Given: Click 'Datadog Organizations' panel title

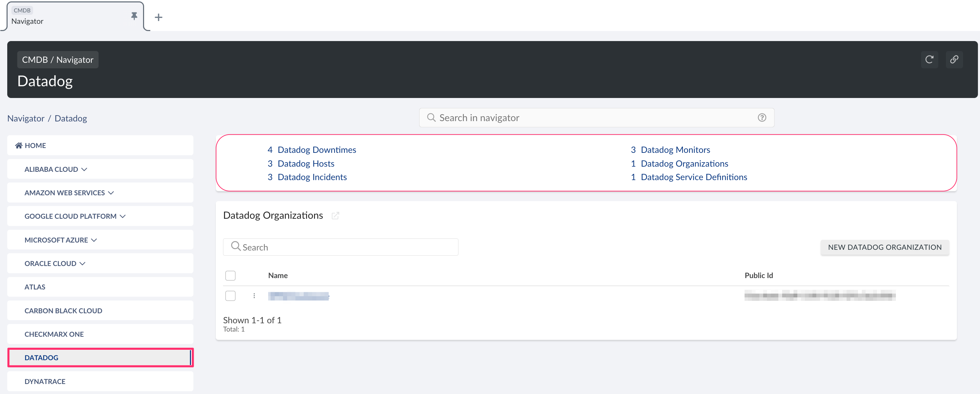Looking at the screenshot, I should 273,216.
